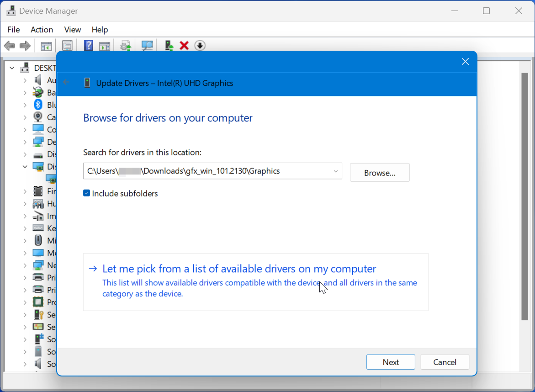535x392 pixels.
Task: Click the device icon beside Update Drivers title
Action: click(x=87, y=83)
